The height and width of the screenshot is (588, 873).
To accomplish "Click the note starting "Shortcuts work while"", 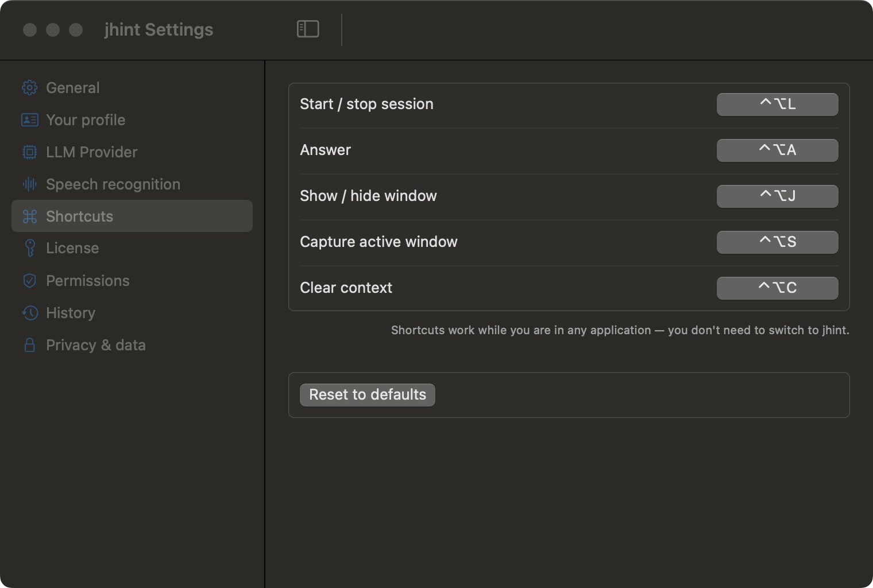I will (620, 330).
